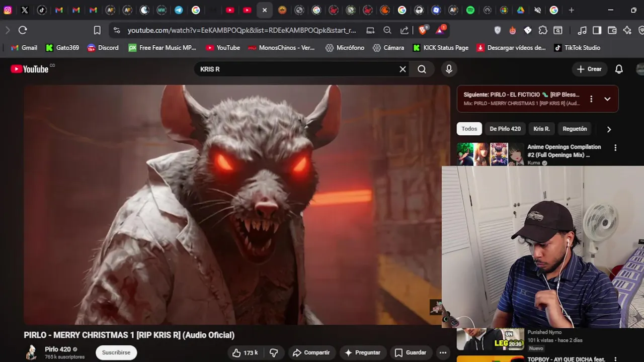Switch to the TikTok browser tab
The width and height of the screenshot is (644, 362).
42,10
